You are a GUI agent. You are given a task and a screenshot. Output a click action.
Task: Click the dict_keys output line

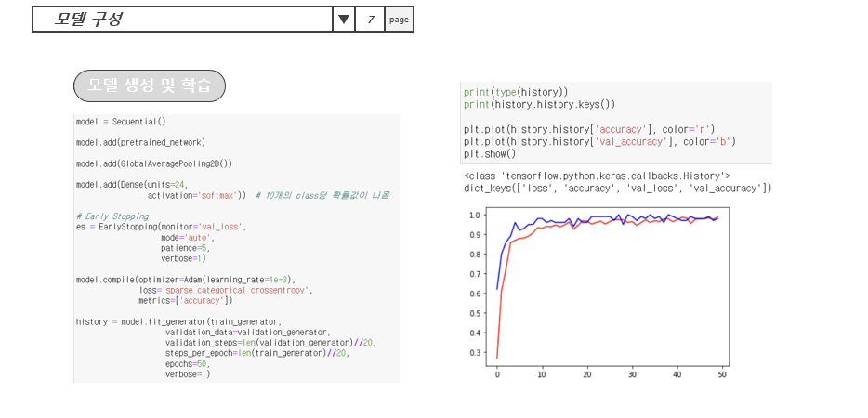(618, 189)
